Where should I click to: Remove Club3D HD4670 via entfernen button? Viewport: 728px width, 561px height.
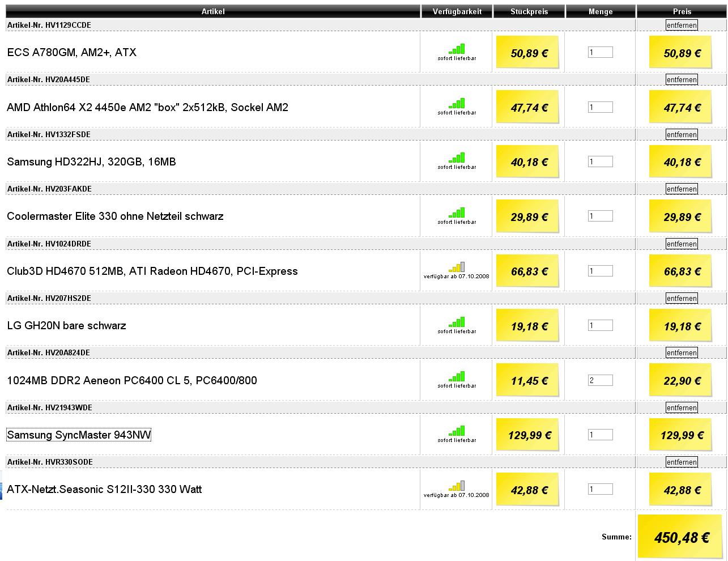click(682, 244)
